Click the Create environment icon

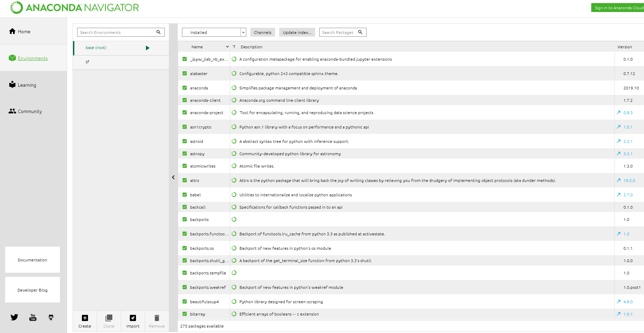click(x=85, y=318)
